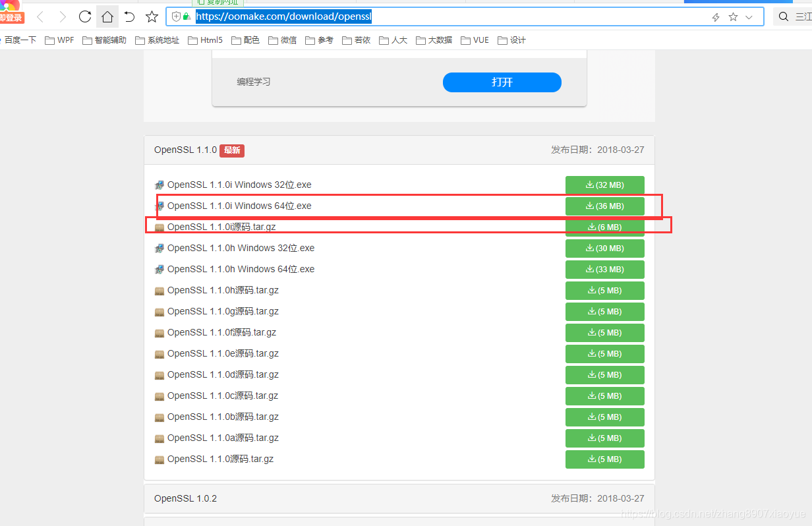
Task: Click the search magnifier icon
Action: pos(783,17)
